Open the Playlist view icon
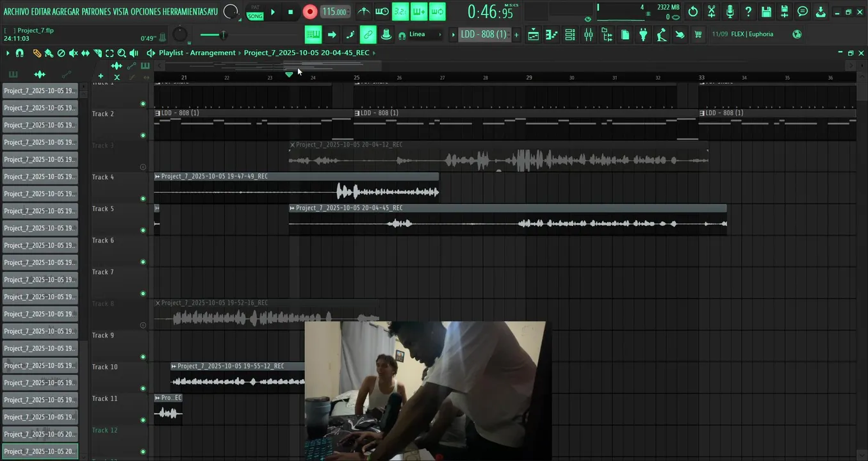Viewport: 868px width, 461px height. pos(533,35)
